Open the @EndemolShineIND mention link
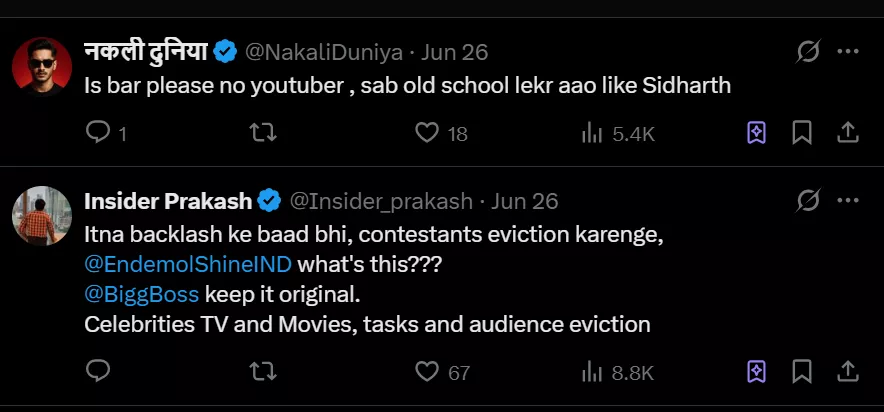 tap(188, 265)
